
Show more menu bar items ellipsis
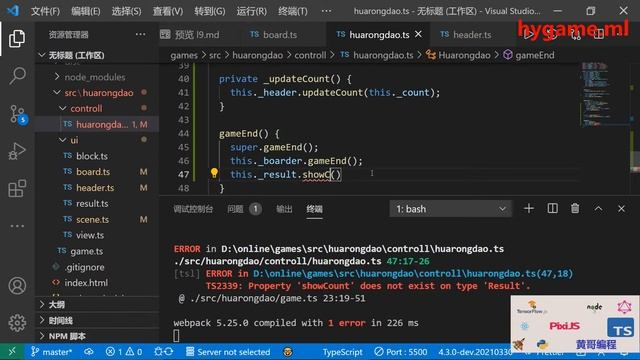tap(327, 11)
